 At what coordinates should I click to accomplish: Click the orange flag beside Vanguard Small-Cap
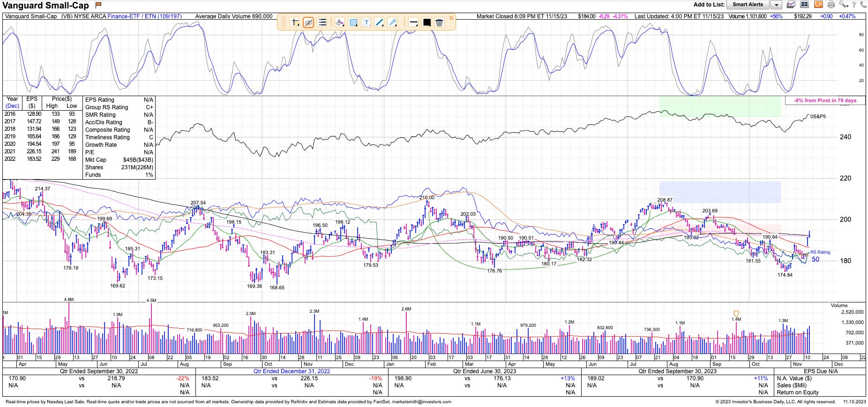[98, 5]
